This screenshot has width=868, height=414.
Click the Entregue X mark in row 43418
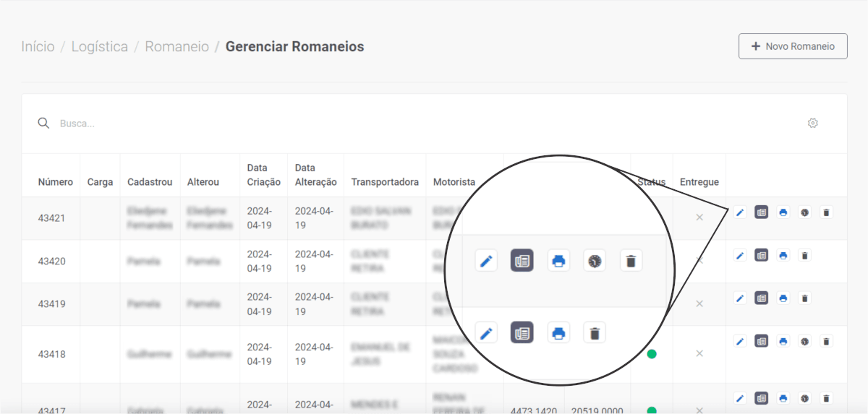pos(699,353)
